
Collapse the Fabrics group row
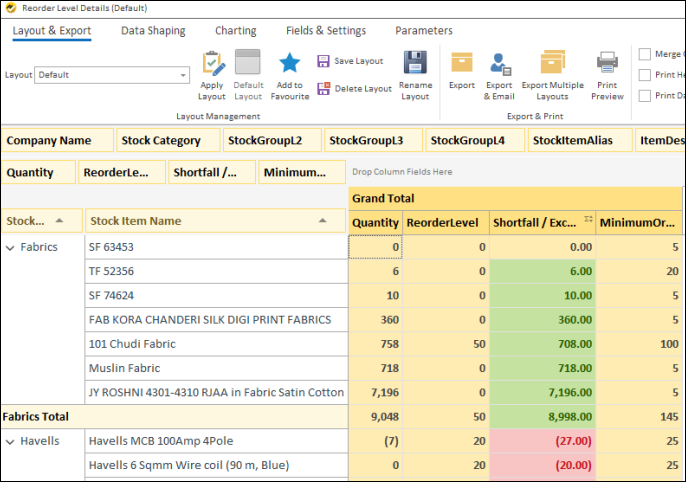(10, 247)
